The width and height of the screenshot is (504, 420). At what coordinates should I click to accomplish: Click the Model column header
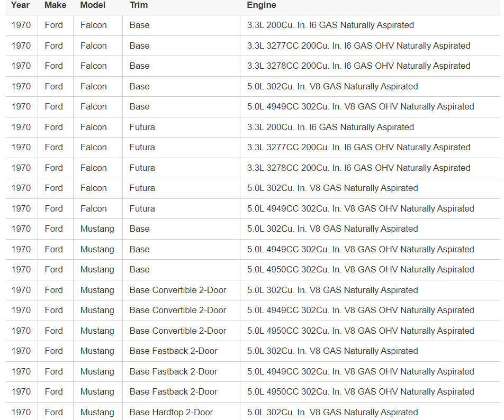point(93,5)
